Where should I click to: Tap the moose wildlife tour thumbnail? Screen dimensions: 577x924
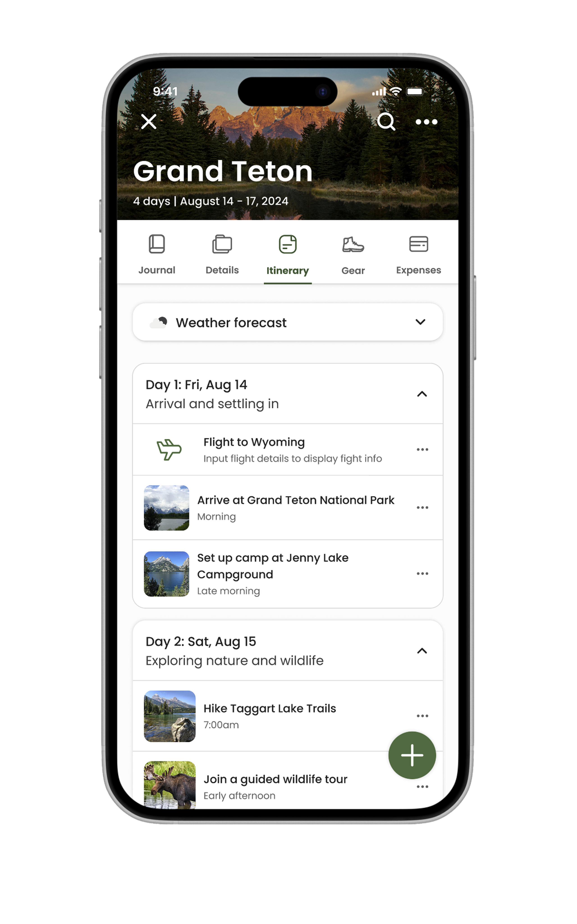tap(169, 785)
